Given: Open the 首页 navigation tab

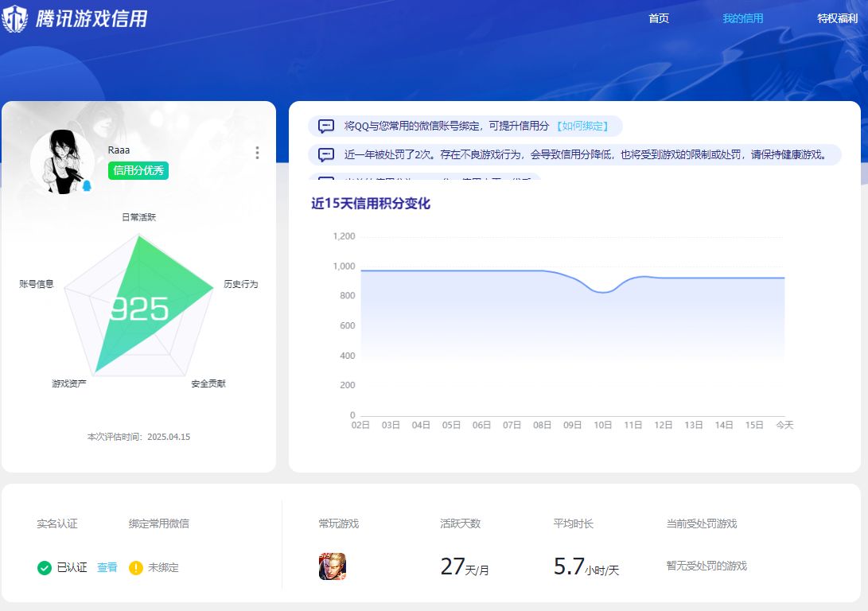Looking at the screenshot, I should coord(659,18).
